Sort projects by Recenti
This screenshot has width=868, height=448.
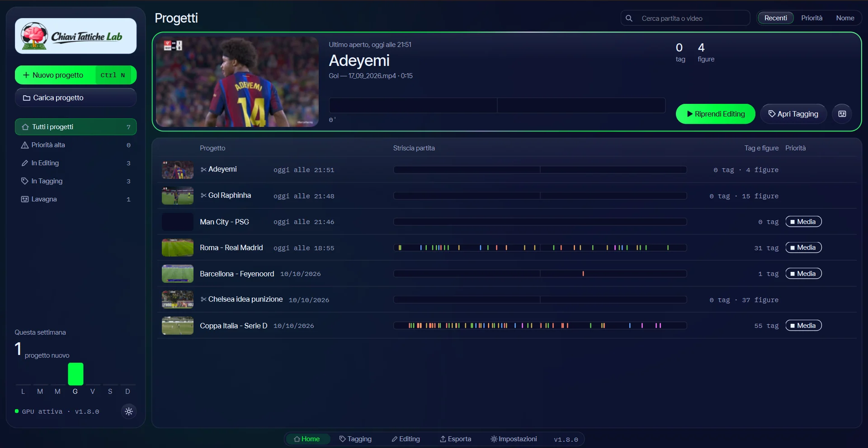click(x=776, y=18)
